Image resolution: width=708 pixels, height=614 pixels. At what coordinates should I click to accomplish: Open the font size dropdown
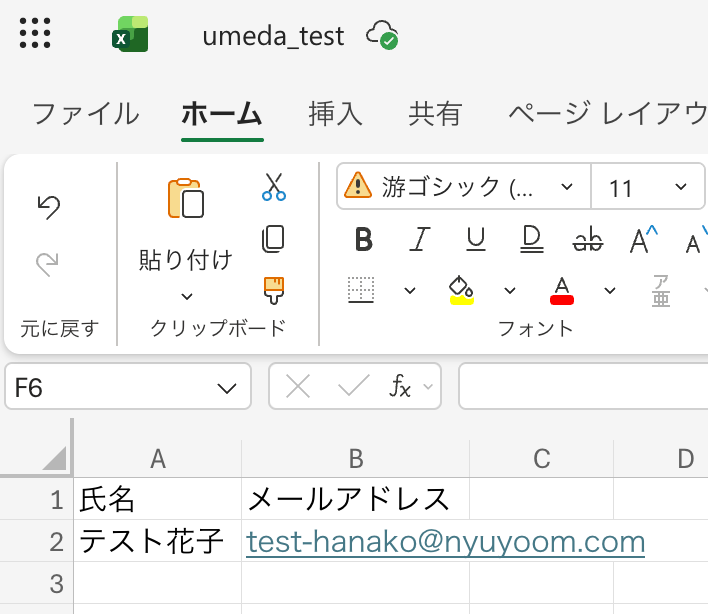pos(682,187)
